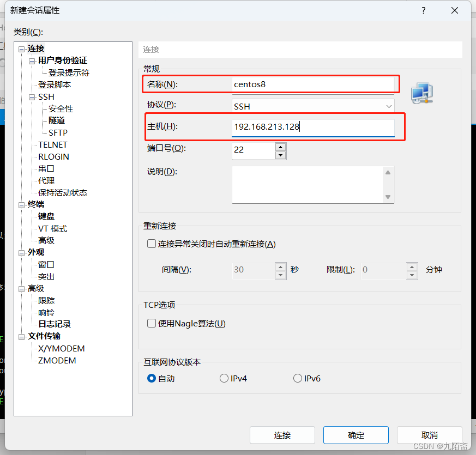Select the 终端 tree item label

(x=36, y=204)
